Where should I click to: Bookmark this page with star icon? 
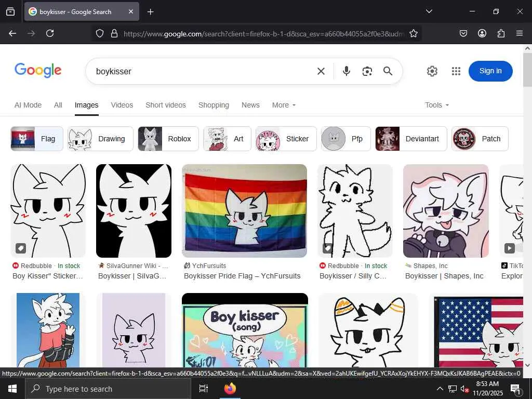413,33
